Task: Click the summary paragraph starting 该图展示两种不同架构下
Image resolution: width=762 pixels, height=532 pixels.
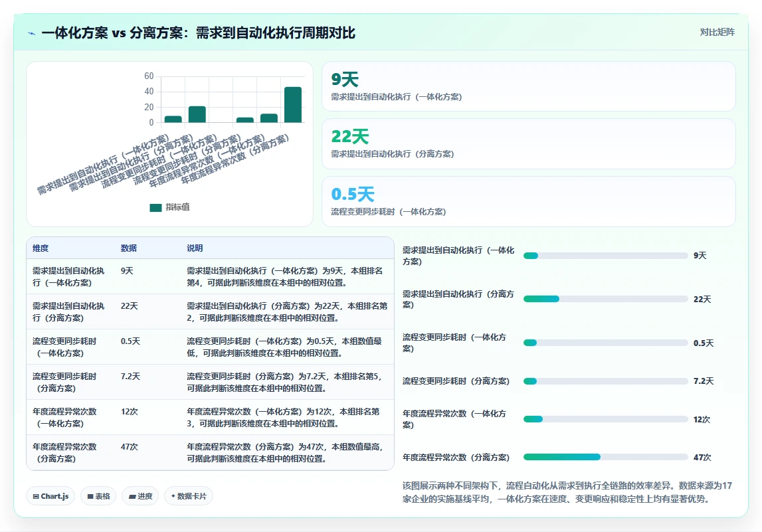Action: click(567, 492)
